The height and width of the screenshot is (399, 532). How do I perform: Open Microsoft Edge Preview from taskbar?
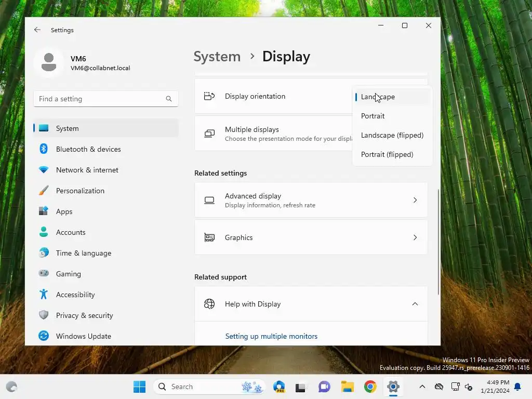(x=279, y=387)
